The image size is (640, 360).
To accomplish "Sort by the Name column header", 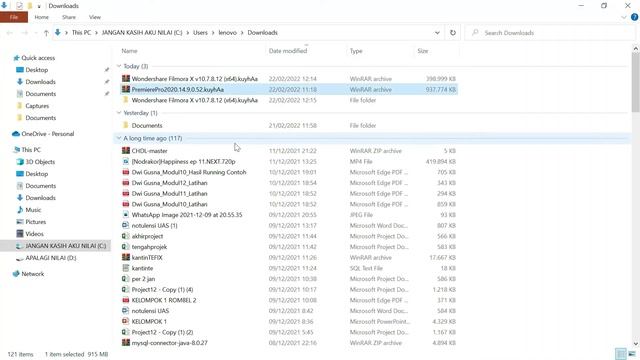I will (129, 51).
